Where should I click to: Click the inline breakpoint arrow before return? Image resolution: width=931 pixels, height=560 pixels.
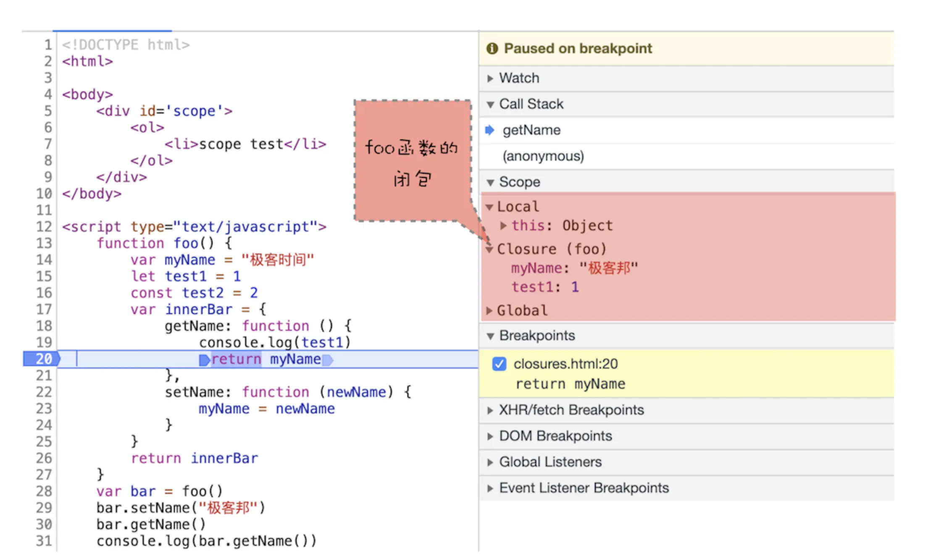[204, 360]
